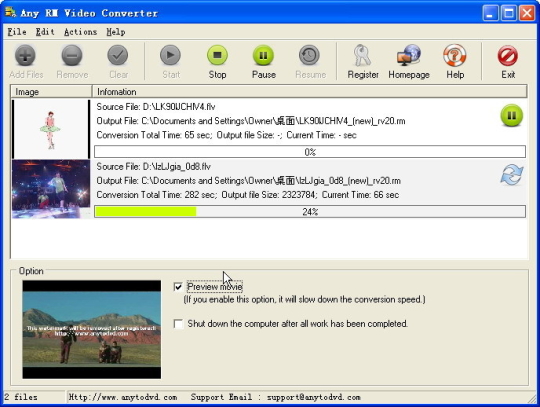
Task: Click support@anytodvd.com email in status bar
Action: (313, 397)
